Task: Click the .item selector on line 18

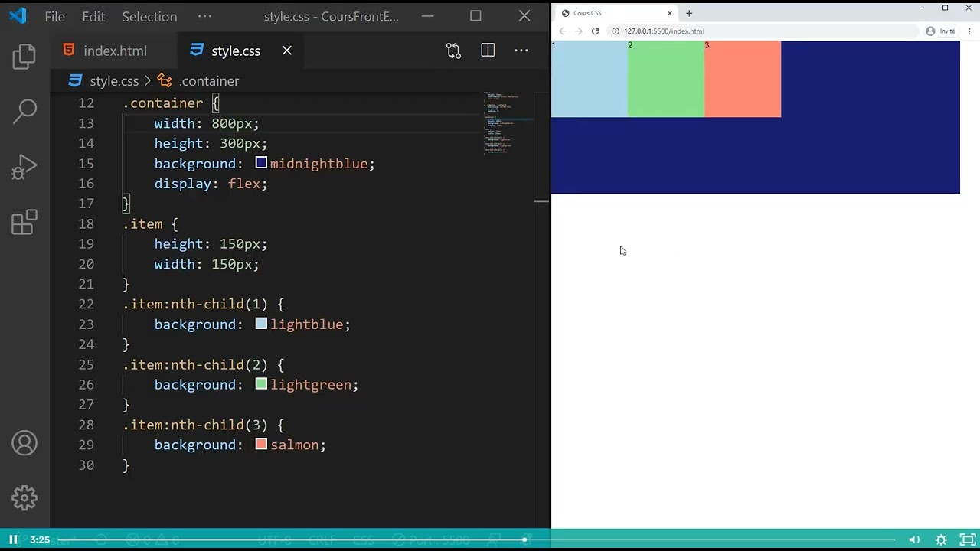Action: (143, 223)
